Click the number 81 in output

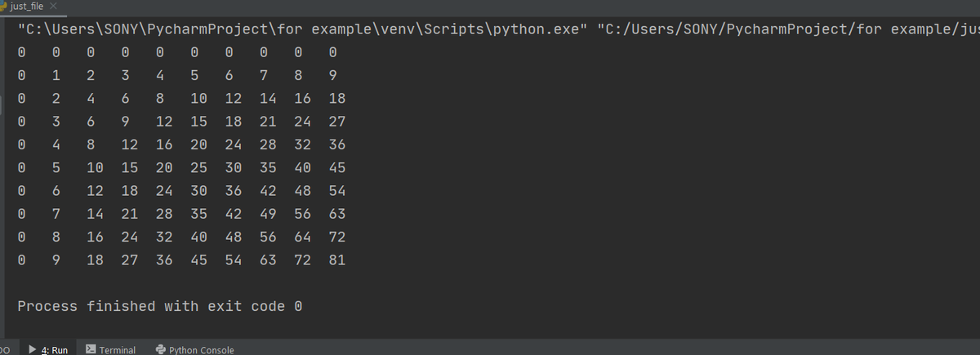(x=336, y=261)
